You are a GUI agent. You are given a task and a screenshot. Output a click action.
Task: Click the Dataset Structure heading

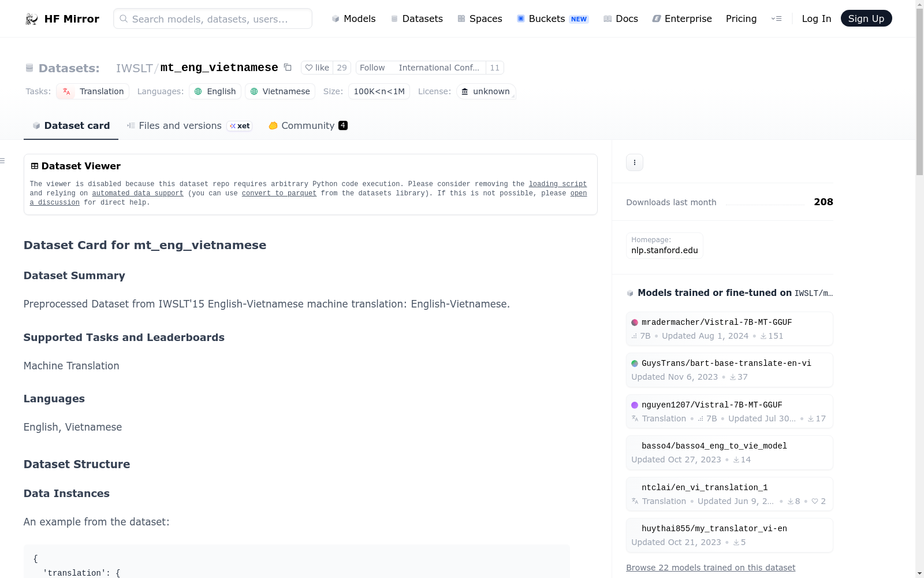(x=77, y=464)
